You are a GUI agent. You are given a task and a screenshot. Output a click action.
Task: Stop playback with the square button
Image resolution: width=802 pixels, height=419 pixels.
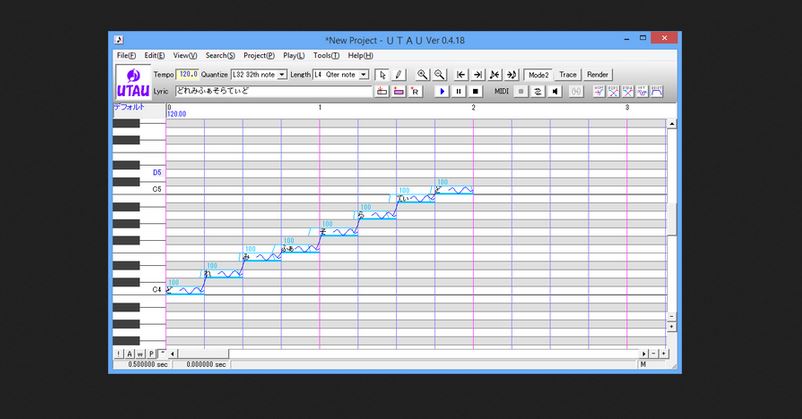pos(475,91)
